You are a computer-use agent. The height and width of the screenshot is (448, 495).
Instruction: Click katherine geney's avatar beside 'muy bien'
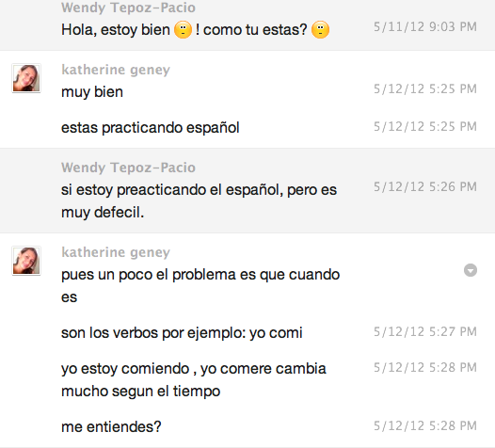tap(26, 78)
